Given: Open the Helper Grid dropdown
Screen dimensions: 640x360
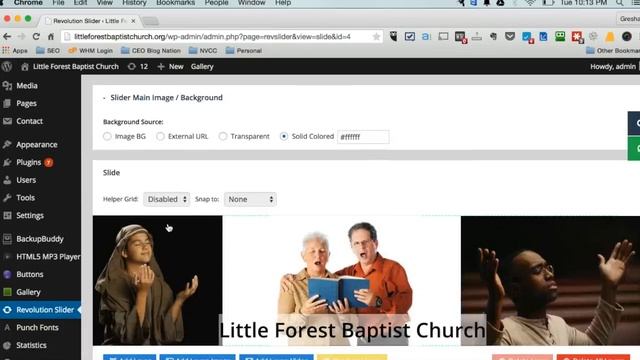Looking at the screenshot, I should point(167,199).
